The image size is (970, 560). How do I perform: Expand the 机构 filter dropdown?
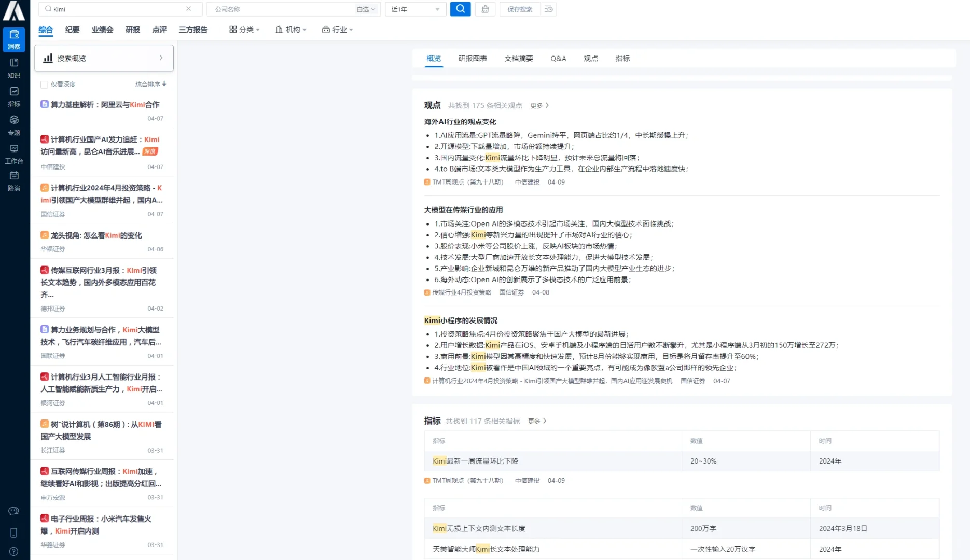[291, 30]
